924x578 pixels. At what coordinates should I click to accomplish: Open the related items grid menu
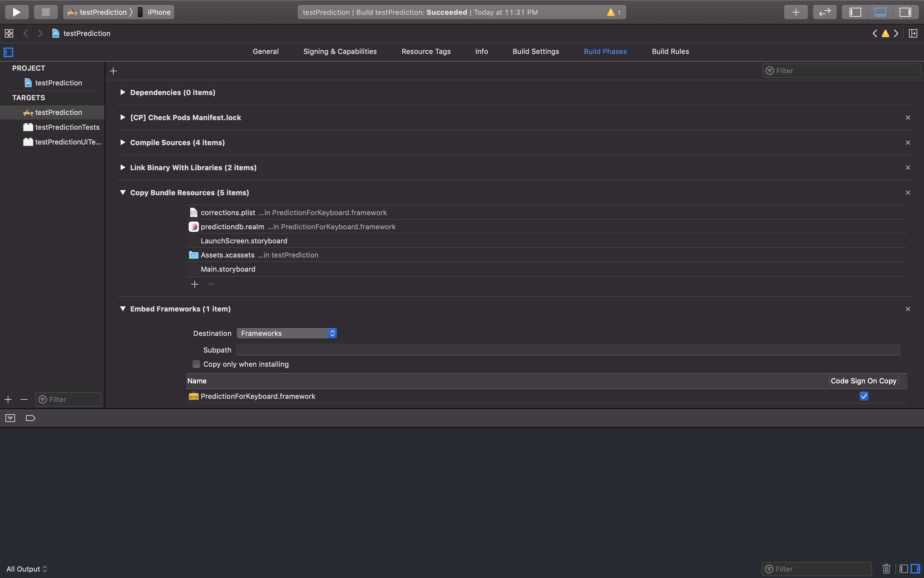click(x=9, y=33)
